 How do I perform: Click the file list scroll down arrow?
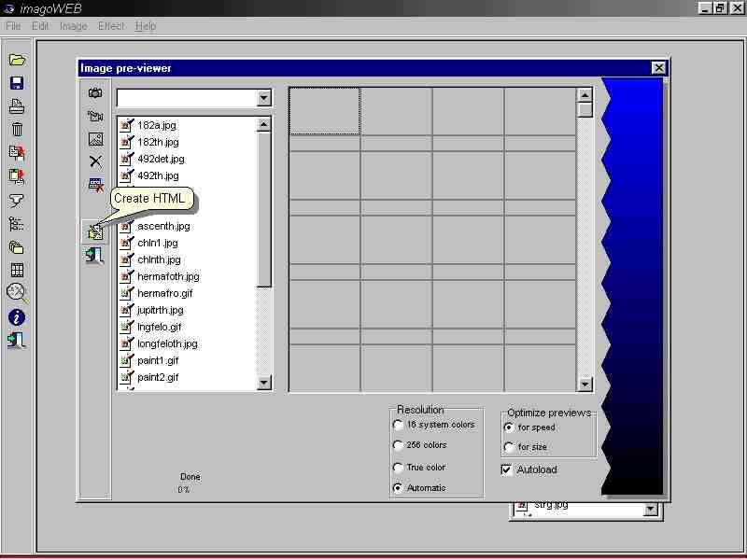coord(263,382)
